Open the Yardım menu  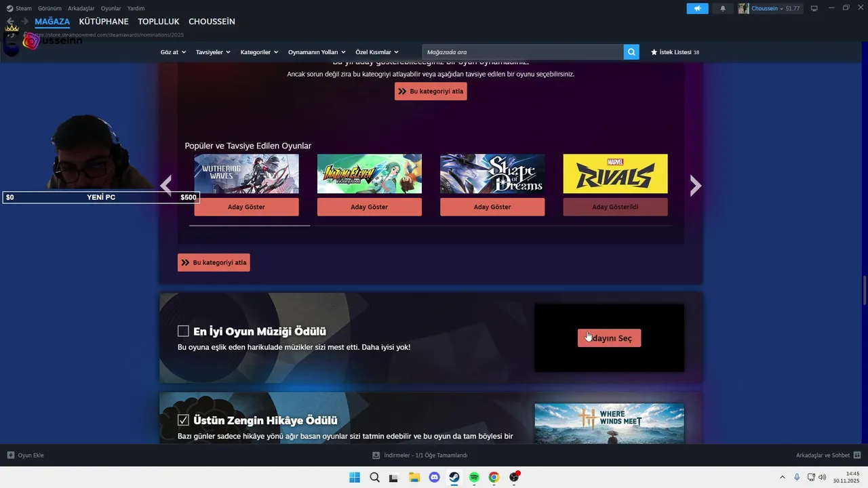click(x=136, y=8)
